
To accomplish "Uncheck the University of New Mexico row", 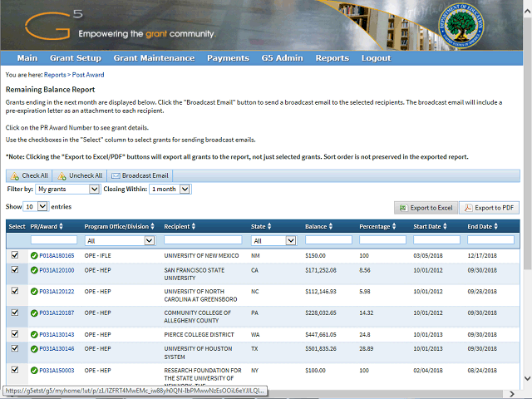I will [14, 256].
